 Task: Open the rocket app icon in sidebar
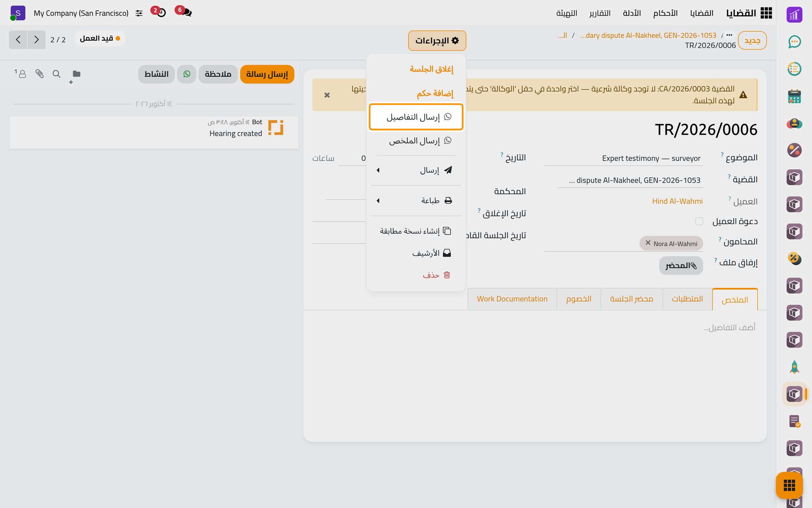coord(794,367)
